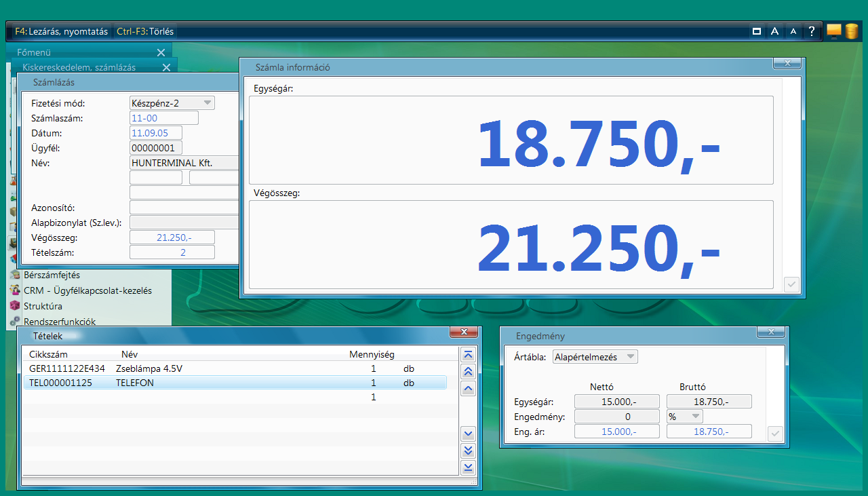Viewport: 868px width, 496px height.
Task: Page down in Tételek with double-chevron button
Action: click(468, 451)
